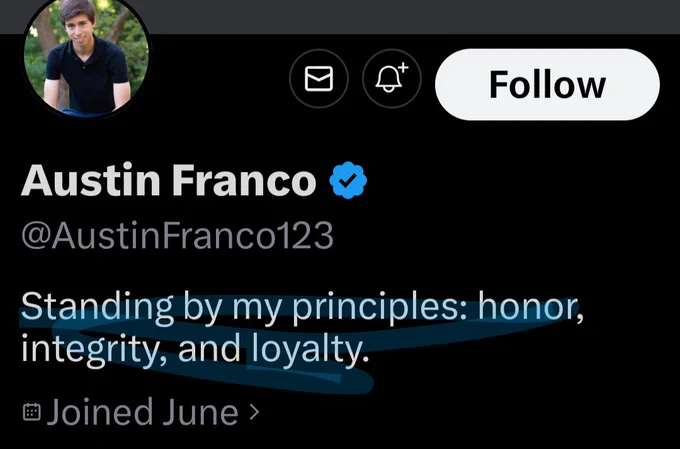This screenshot has height=449, width=680.
Task: Tap the plus sign on the bell
Action: tap(403, 67)
